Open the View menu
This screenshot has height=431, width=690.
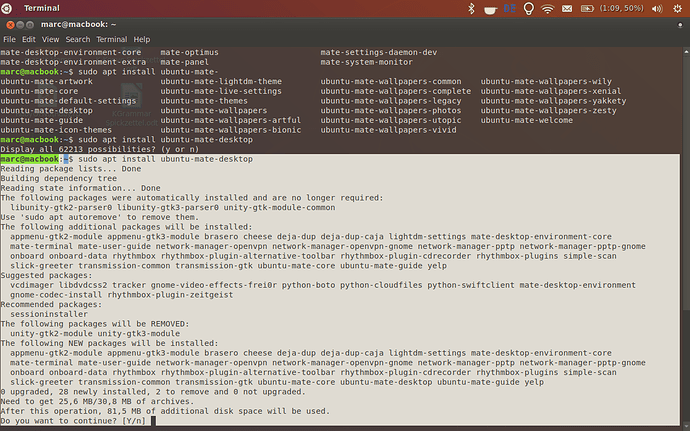point(50,39)
